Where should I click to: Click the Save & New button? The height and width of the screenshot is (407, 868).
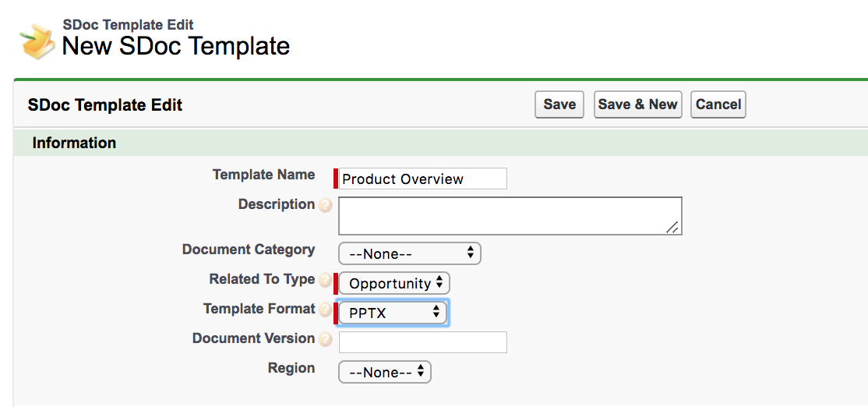coord(637,104)
